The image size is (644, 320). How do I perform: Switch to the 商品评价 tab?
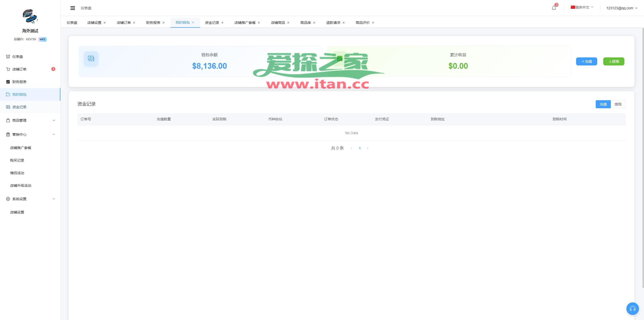point(363,23)
